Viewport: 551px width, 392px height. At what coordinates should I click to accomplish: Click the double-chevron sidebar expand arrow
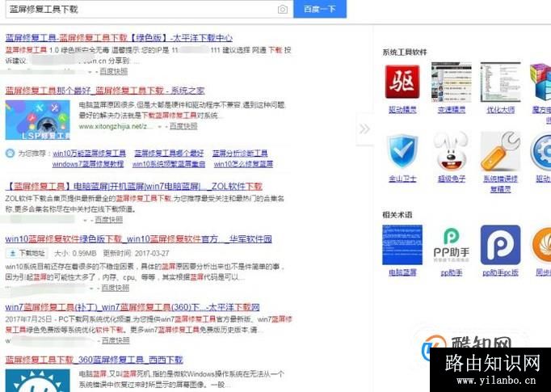click(x=364, y=129)
